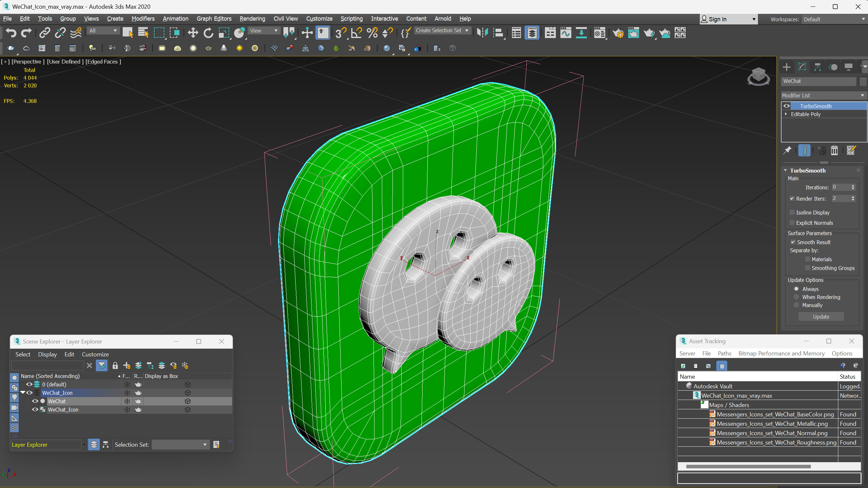Switch to the Hierarchy command panel tab
The image size is (868, 488).
(x=817, y=67)
